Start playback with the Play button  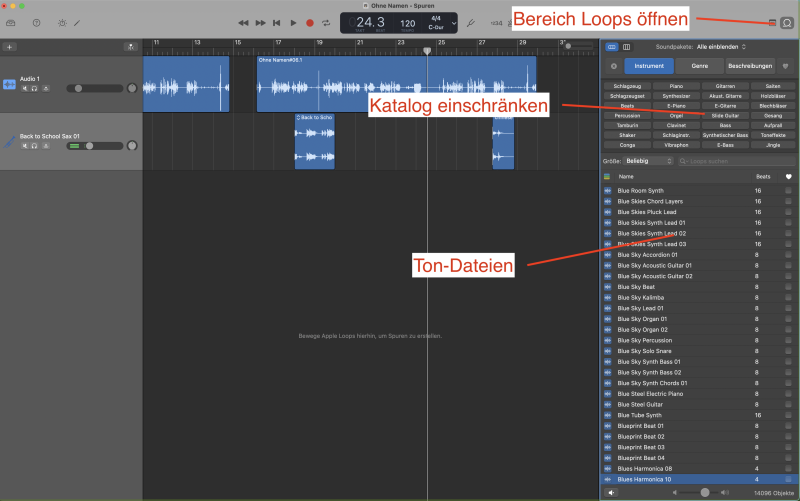point(293,23)
